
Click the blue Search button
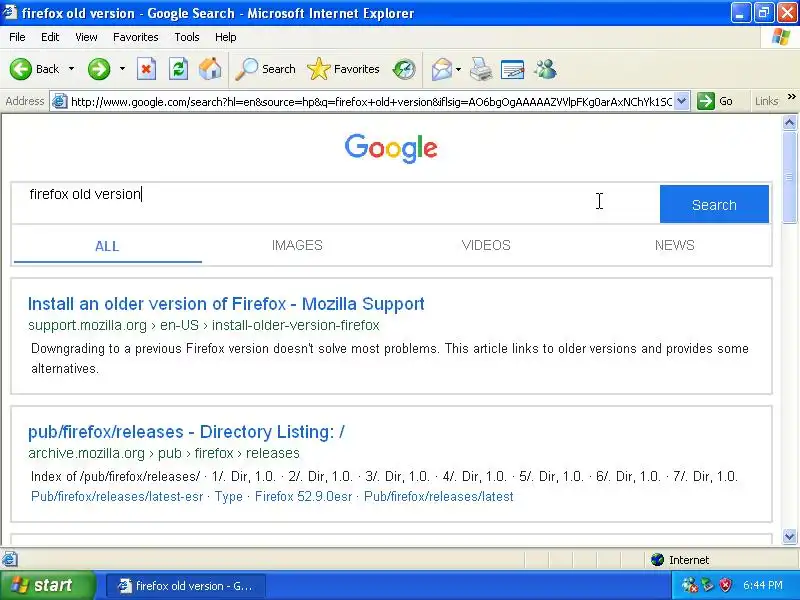[714, 204]
